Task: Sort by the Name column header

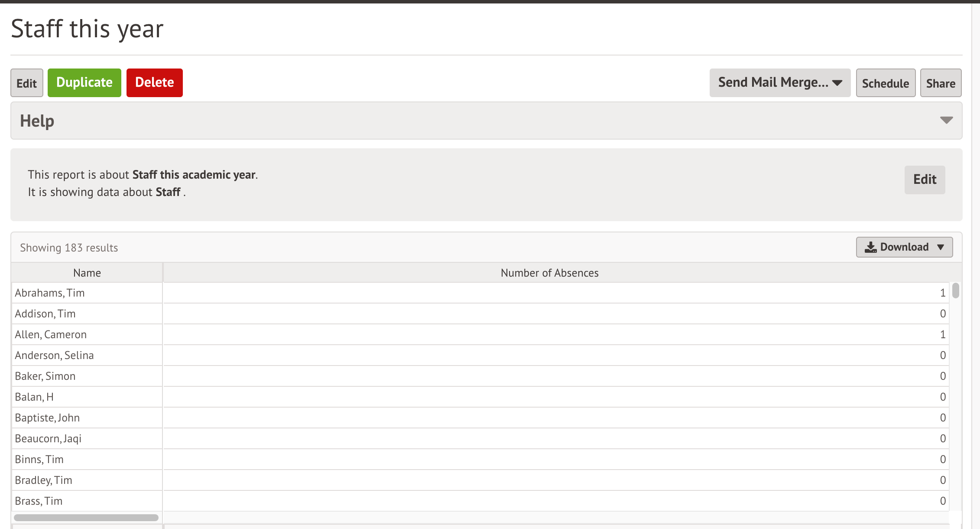Action: tap(87, 273)
